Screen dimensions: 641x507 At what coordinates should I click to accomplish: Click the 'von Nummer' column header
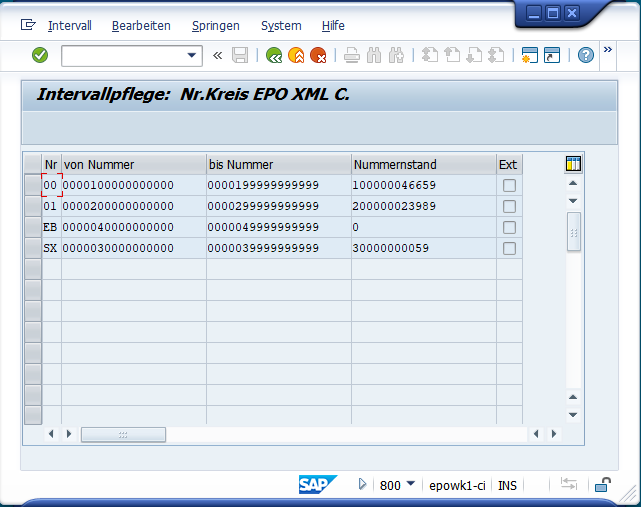tap(134, 164)
